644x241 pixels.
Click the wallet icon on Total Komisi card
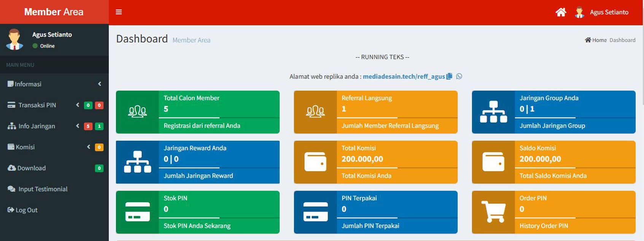click(x=315, y=162)
